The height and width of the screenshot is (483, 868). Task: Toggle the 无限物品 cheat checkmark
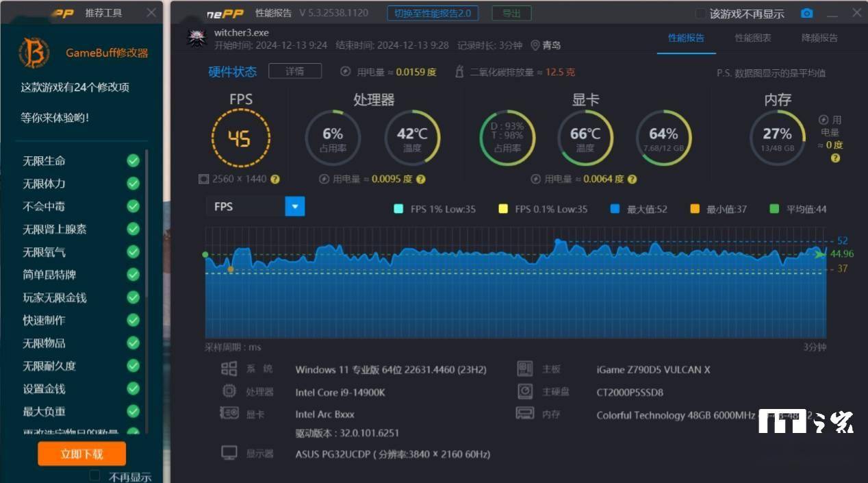133,343
